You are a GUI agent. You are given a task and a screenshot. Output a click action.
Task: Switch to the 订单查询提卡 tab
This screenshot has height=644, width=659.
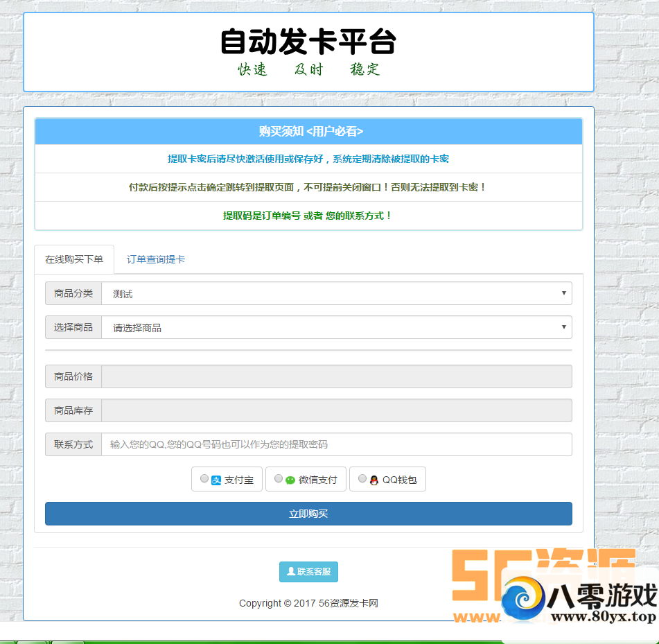point(155,259)
